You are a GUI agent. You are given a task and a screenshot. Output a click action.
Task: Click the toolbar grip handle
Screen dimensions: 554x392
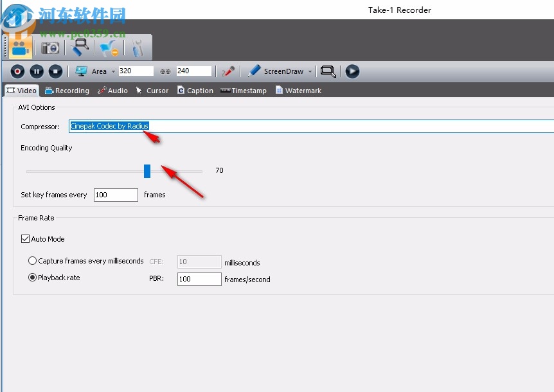[5, 48]
